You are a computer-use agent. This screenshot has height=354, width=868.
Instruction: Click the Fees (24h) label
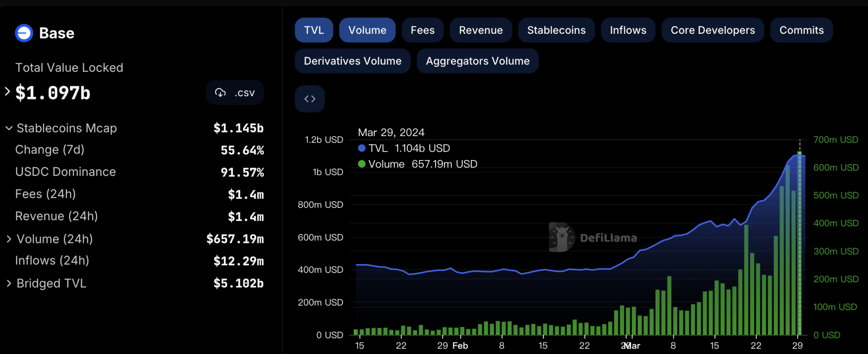pyautogui.click(x=46, y=194)
